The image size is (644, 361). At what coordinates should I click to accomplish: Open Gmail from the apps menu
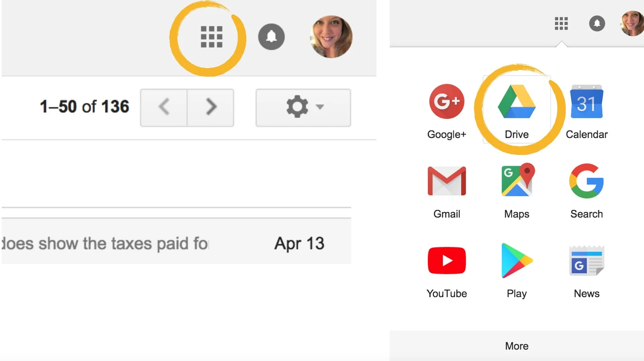click(447, 192)
